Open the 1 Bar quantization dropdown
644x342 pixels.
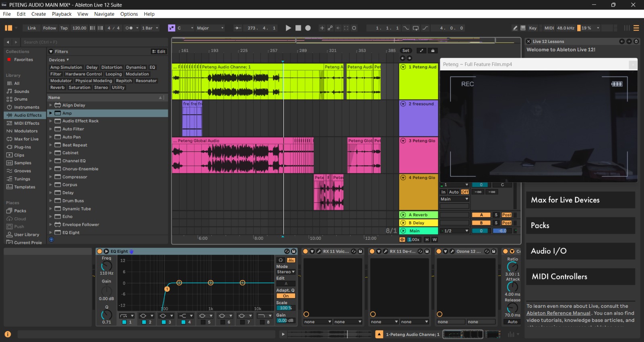pos(150,28)
